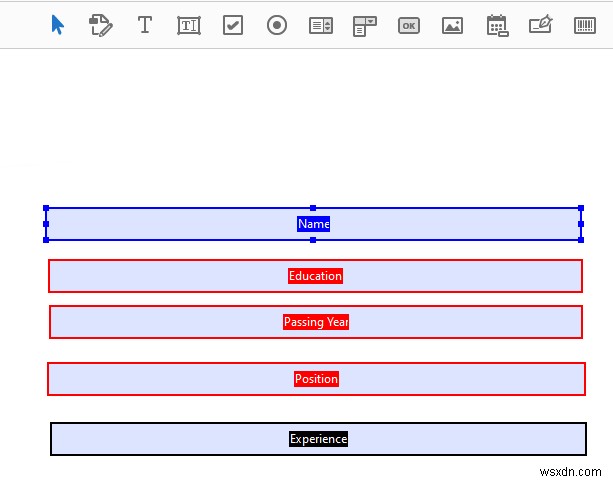This screenshot has height=482, width=613.
Task: Select the Experience form field
Action: point(318,439)
